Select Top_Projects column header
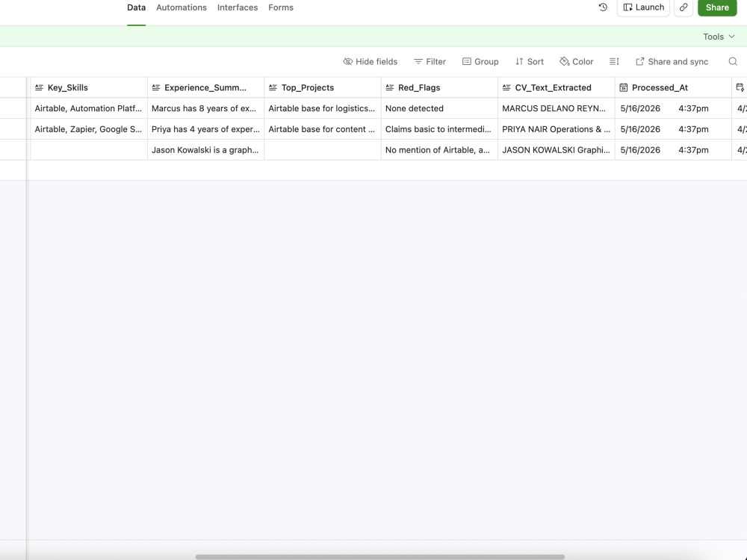This screenshot has height=560, width=747. tap(323, 87)
